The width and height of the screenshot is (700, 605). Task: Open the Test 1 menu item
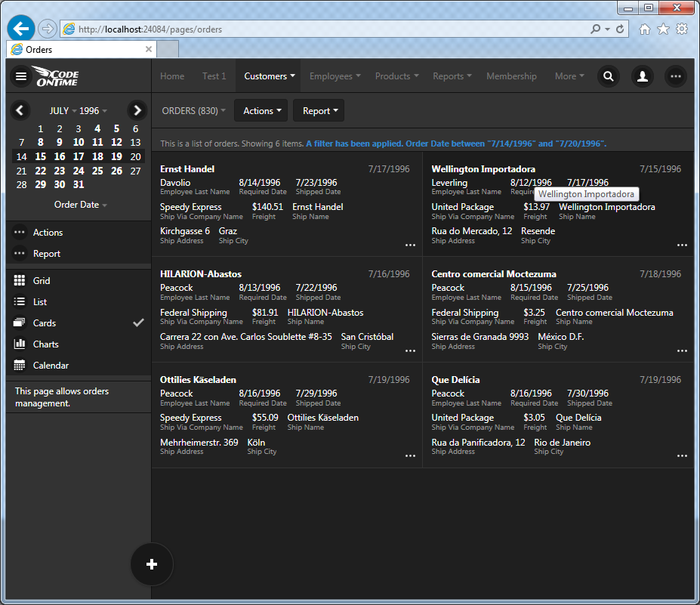tap(214, 76)
